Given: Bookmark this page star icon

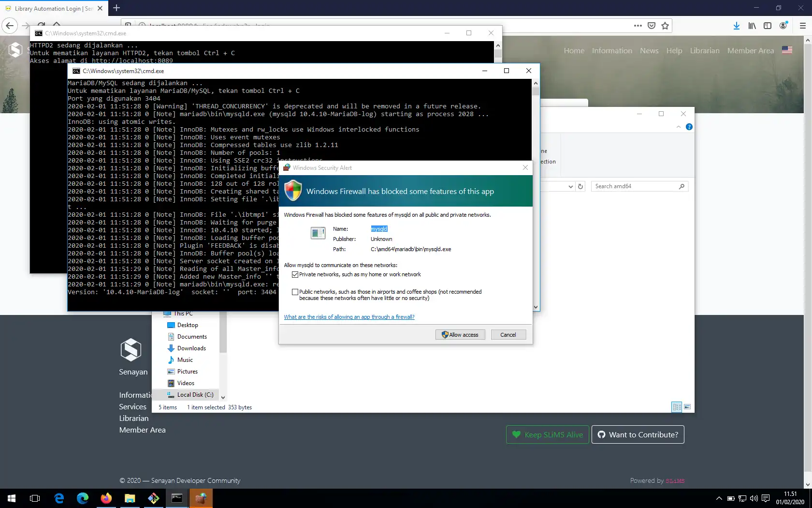Looking at the screenshot, I should click(665, 26).
